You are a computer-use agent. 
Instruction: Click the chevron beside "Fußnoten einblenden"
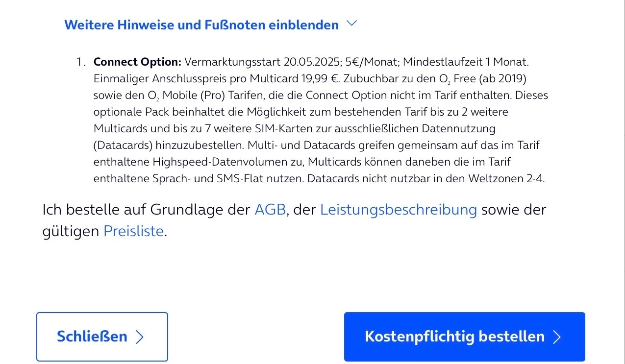[351, 24]
